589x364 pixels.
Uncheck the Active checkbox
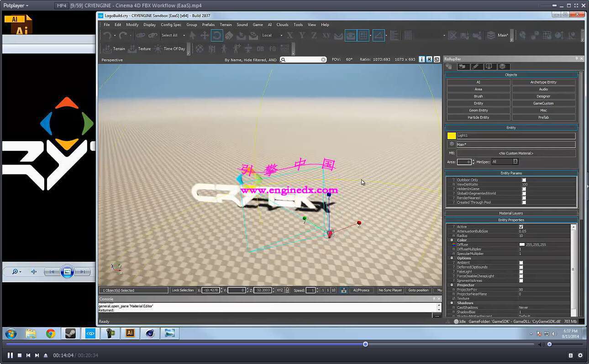click(521, 227)
